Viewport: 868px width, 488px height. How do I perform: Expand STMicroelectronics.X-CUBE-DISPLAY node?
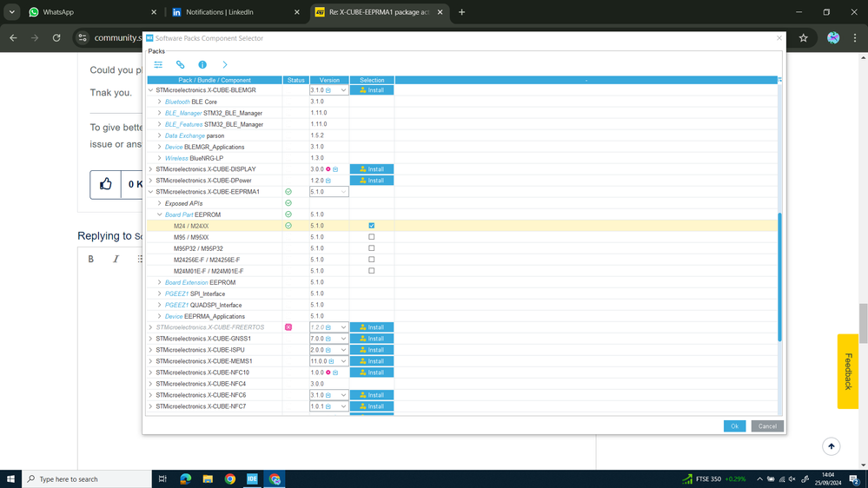coord(150,169)
